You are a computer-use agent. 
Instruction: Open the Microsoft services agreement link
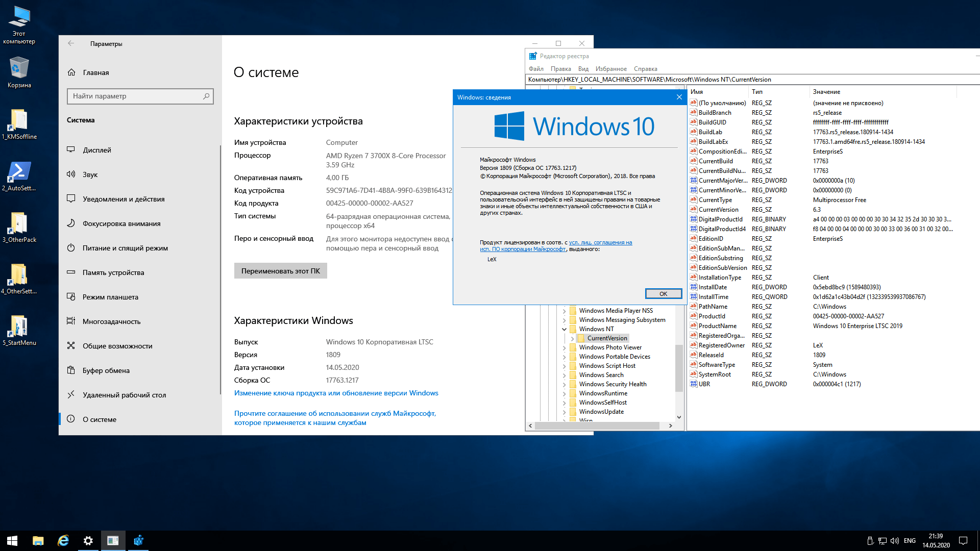click(335, 418)
